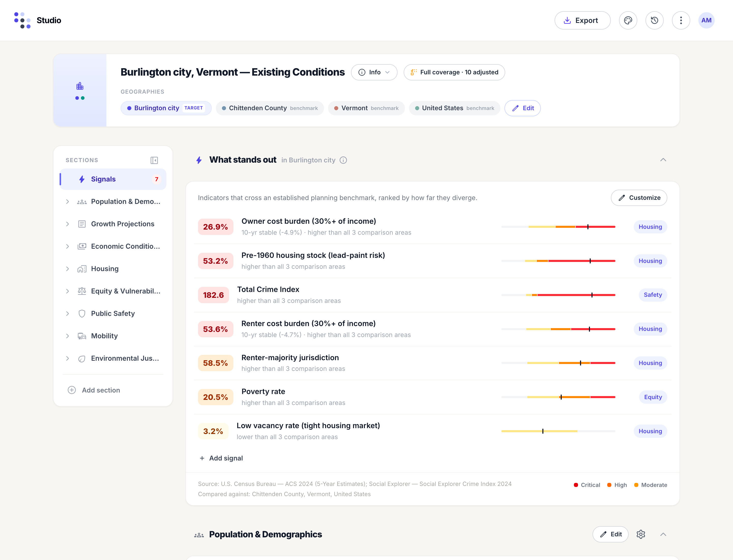733x560 pixels.
Task: Click Edit for Population & Demographics
Action: pos(610,534)
